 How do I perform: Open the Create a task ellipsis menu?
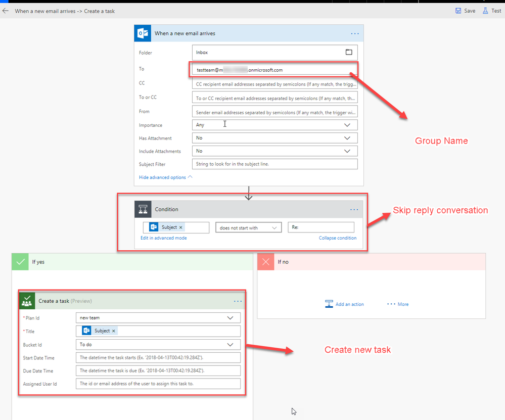tap(238, 301)
